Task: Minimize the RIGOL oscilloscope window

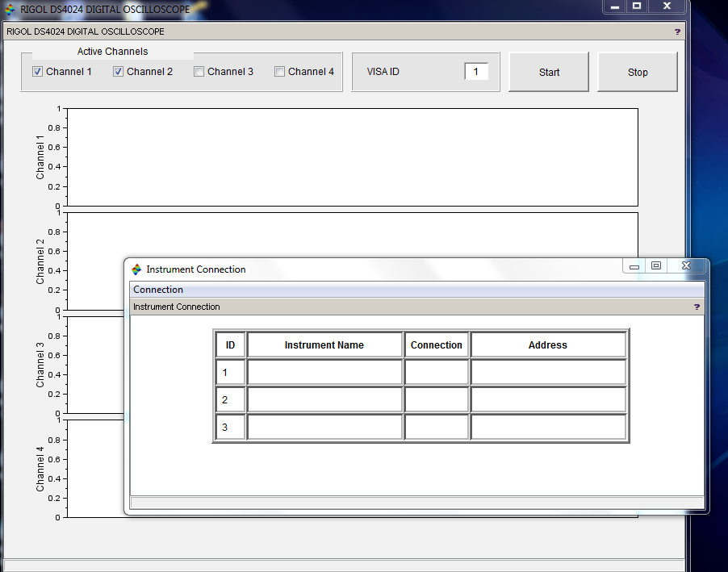Action: pyautogui.click(x=615, y=6)
